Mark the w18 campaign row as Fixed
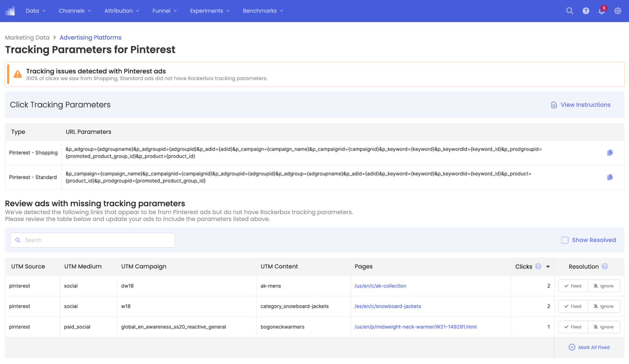The width and height of the screenshot is (629, 364). click(x=573, y=306)
